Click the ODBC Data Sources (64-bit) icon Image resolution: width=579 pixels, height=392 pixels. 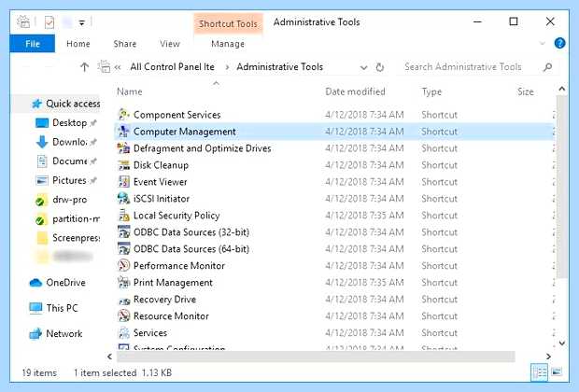[123, 249]
